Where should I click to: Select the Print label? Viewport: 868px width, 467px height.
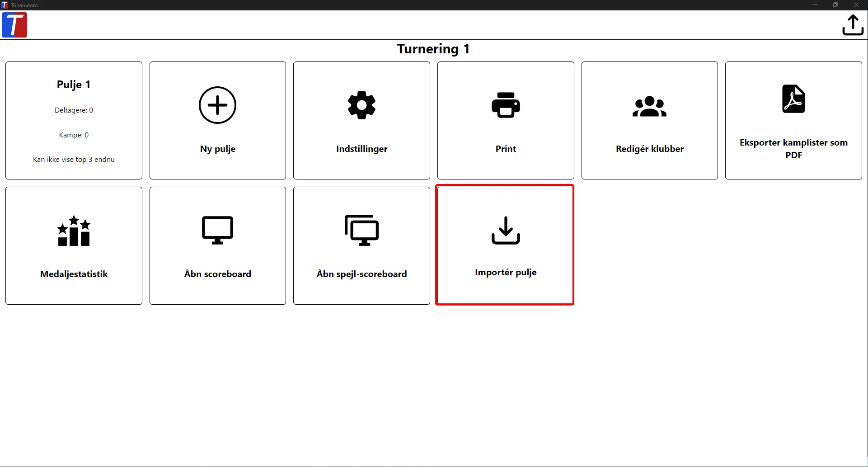[506, 149]
